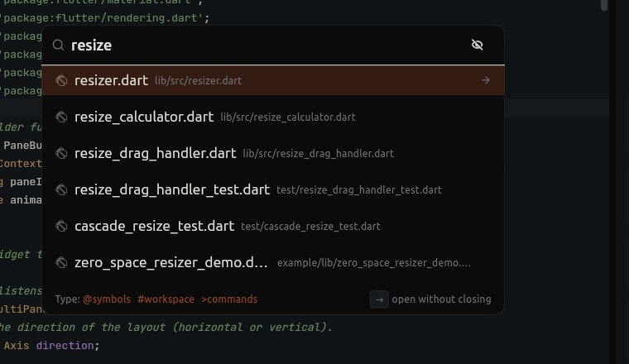629x364 pixels.
Task: Click the Dart file icon beside resizer.dart
Action: point(61,80)
